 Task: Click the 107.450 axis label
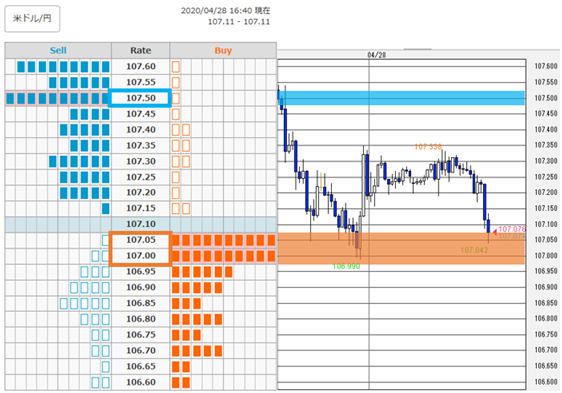coord(546,114)
